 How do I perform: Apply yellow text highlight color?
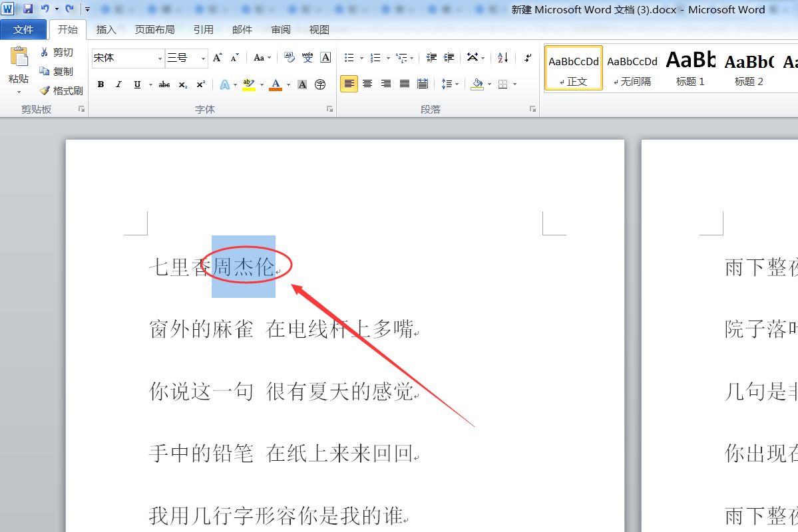click(x=249, y=84)
